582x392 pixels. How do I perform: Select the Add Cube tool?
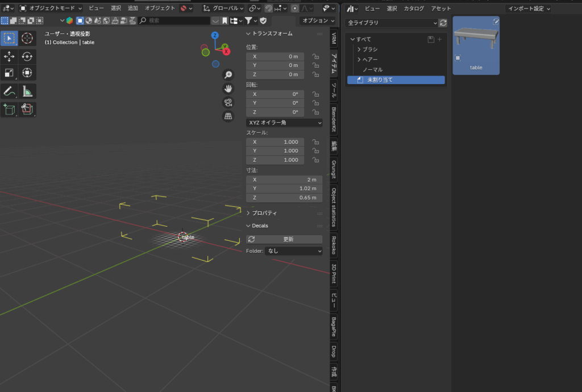tap(9, 109)
